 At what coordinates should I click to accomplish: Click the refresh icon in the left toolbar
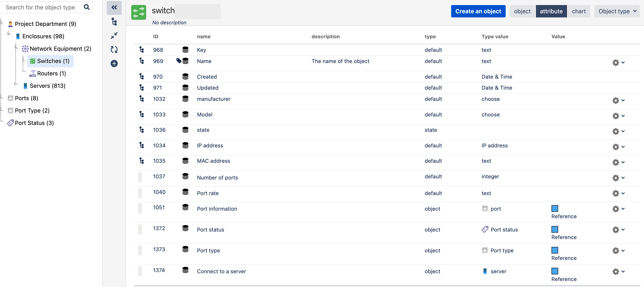click(x=114, y=50)
